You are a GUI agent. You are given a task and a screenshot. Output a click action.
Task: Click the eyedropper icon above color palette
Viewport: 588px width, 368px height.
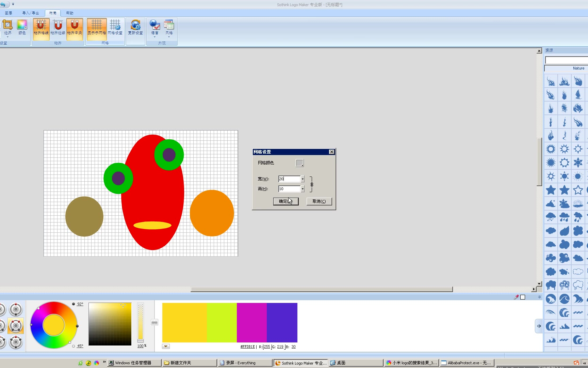click(x=516, y=297)
